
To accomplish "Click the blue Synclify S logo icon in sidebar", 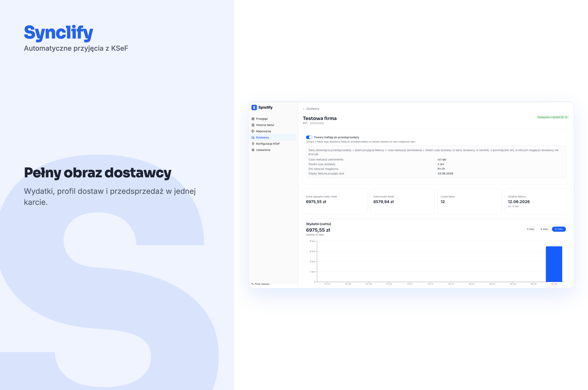I will tap(254, 107).
